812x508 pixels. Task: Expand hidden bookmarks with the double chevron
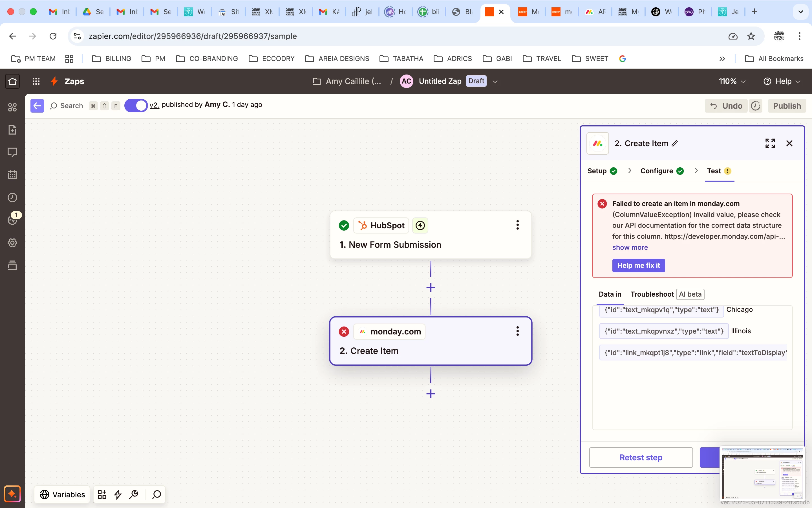[722, 59]
